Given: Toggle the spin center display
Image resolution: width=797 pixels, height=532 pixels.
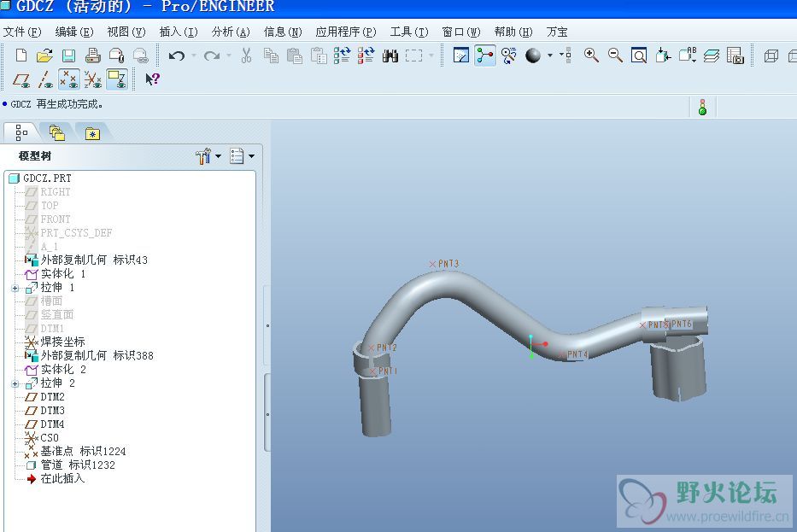Looking at the screenshot, I should click(485, 55).
